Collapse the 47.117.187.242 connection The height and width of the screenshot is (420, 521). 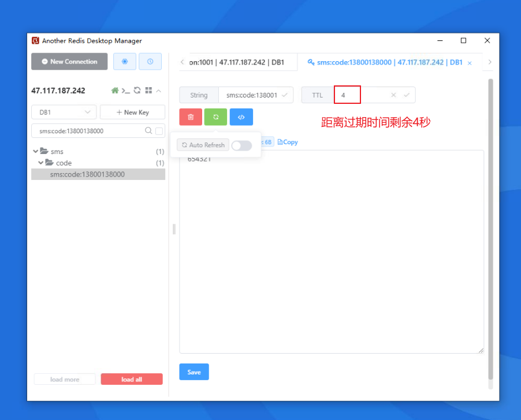[159, 91]
